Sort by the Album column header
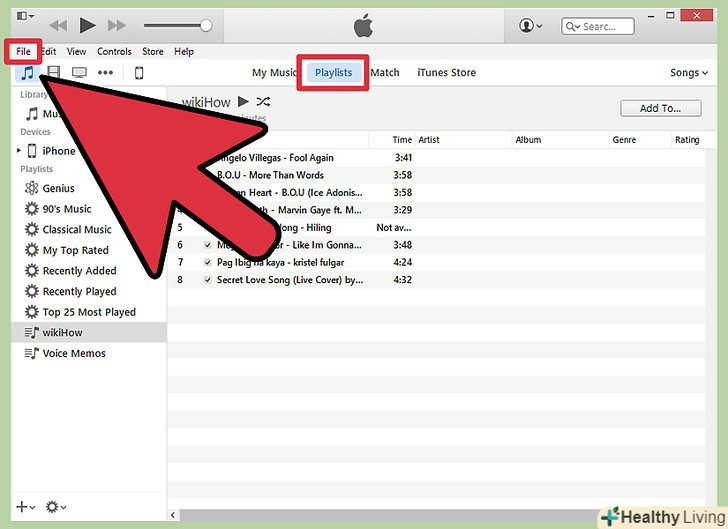This screenshot has width=728, height=529. point(528,140)
